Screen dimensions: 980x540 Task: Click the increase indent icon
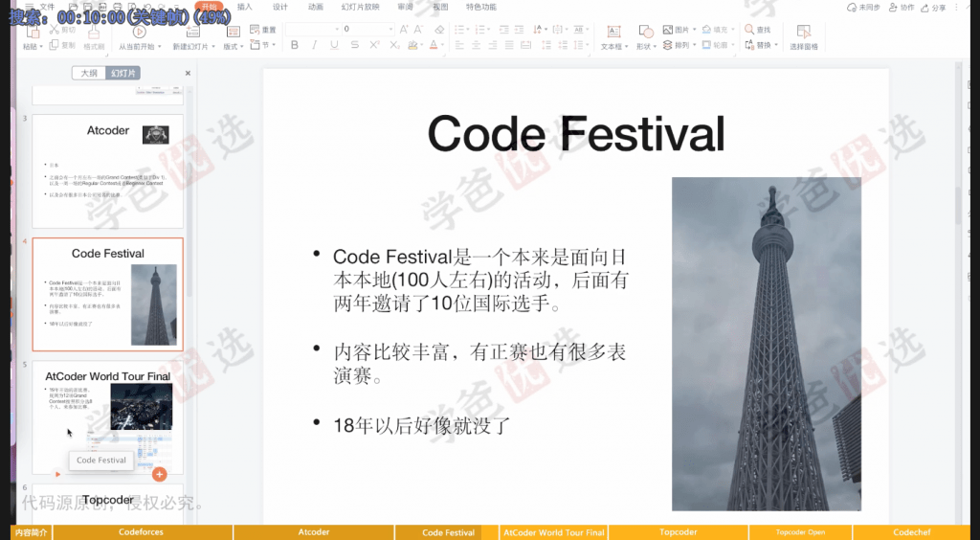point(520,30)
